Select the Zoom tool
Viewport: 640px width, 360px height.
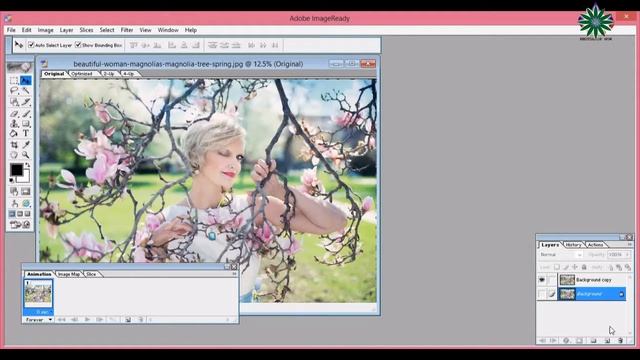tap(26, 155)
